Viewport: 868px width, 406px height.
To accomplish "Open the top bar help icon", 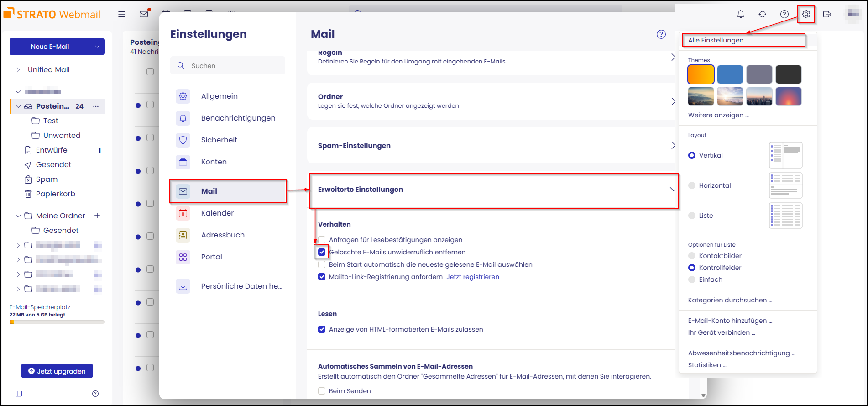I will (784, 14).
